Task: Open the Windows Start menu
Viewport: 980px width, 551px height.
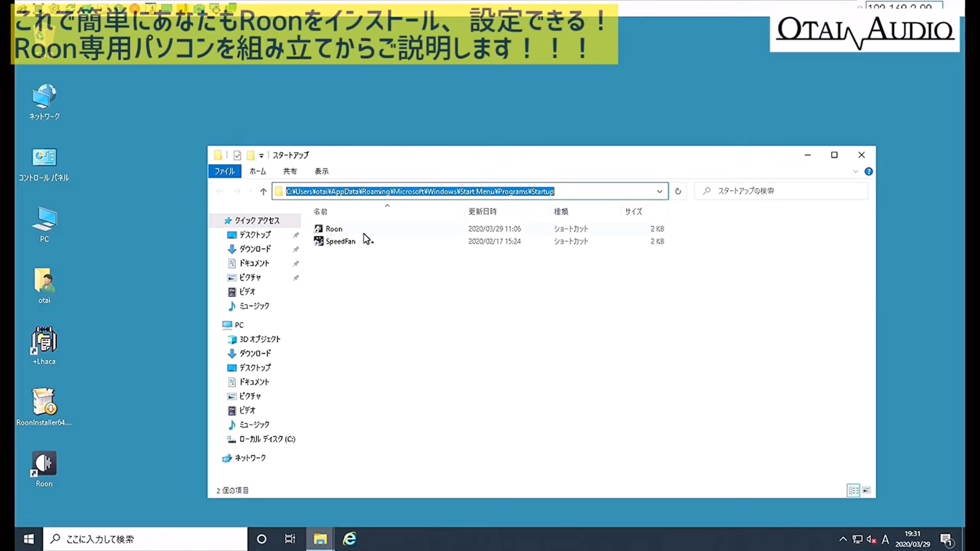Action: click(29, 539)
